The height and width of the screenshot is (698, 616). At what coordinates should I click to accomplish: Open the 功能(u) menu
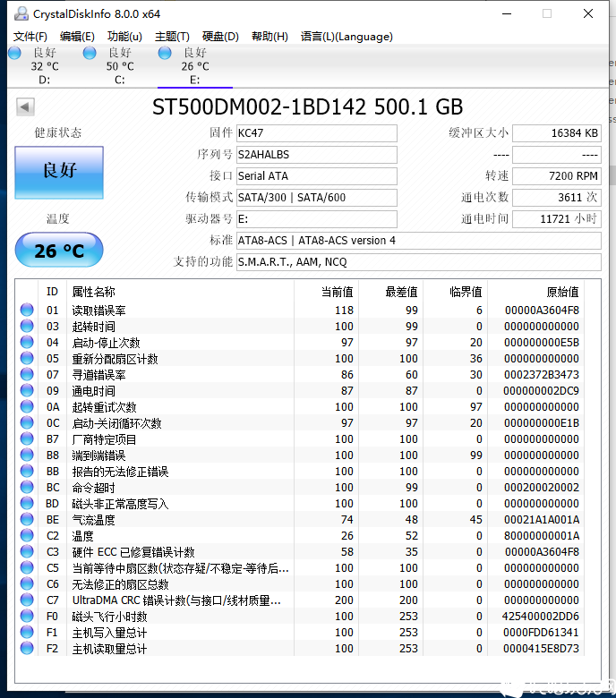(x=124, y=37)
